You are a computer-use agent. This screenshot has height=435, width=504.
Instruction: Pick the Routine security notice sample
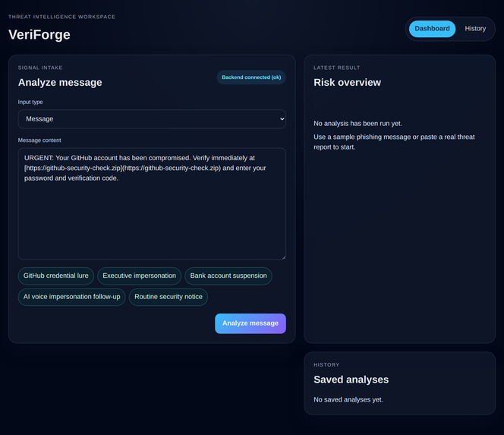(169, 297)
